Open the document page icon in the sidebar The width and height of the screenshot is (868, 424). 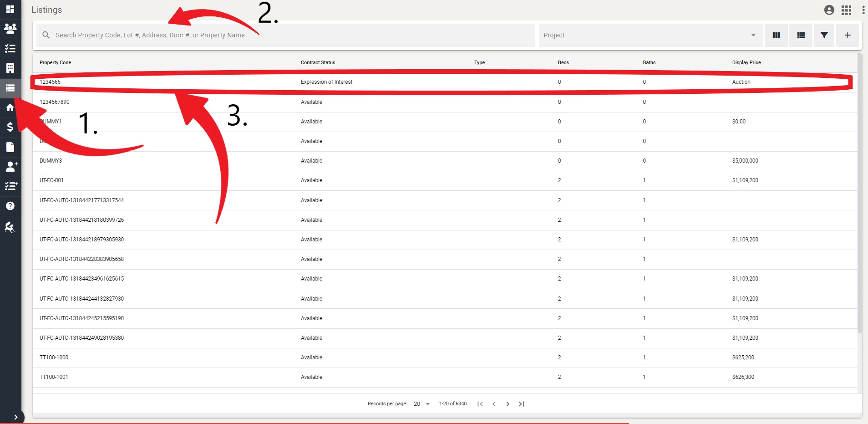[x=10, y=147]
